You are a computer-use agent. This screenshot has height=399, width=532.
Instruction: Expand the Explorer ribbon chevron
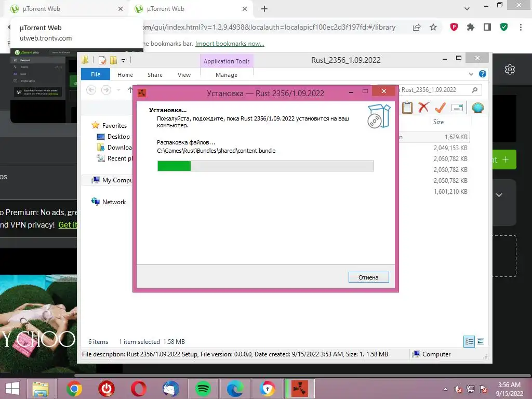click(x=471, y=74)
